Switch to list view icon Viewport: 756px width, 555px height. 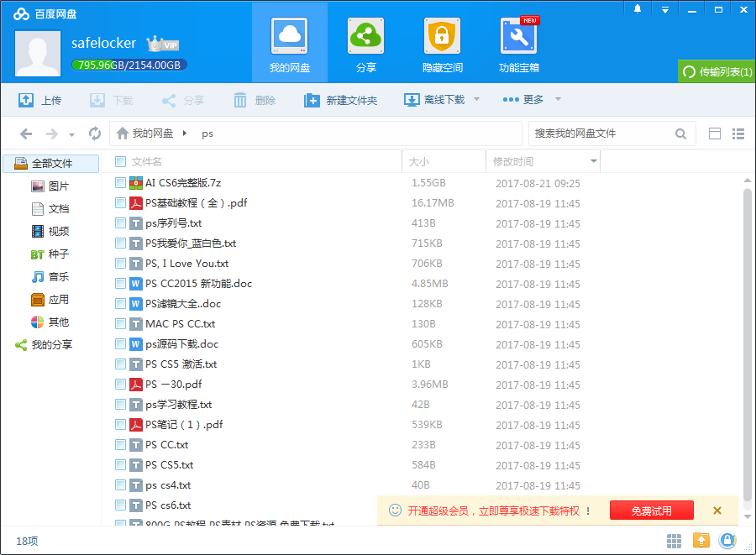tap(738, 134)
